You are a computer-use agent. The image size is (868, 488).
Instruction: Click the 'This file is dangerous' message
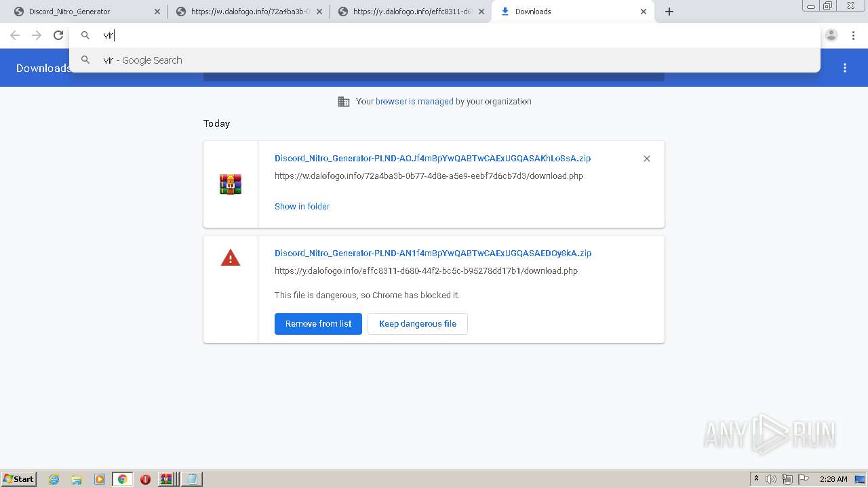pos(367,296)
